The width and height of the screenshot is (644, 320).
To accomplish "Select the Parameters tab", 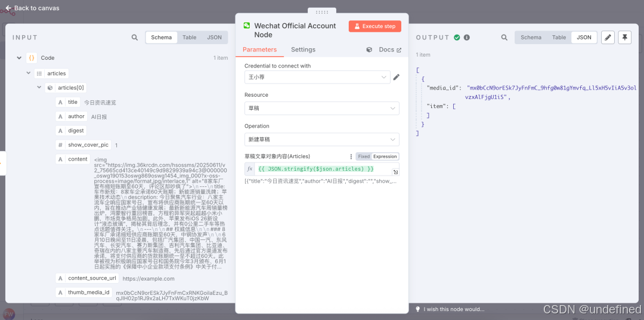I will click(x=259, y=50).
